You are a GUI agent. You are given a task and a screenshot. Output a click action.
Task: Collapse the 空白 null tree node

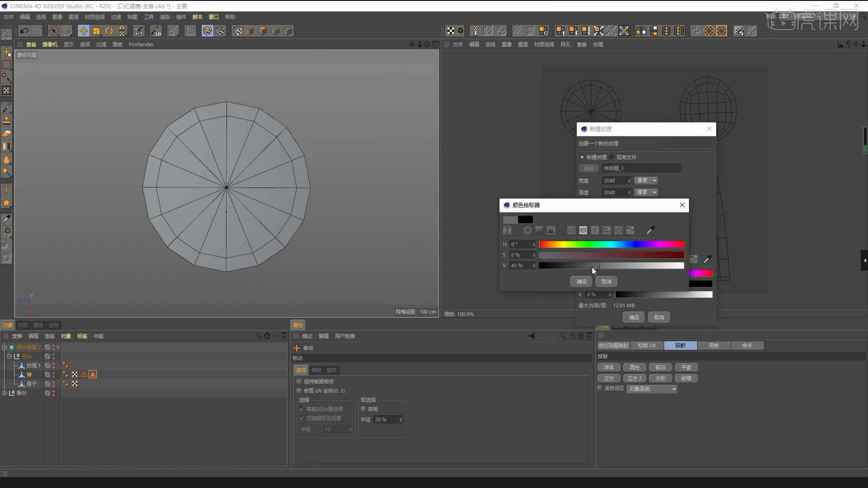coord(9,356)
